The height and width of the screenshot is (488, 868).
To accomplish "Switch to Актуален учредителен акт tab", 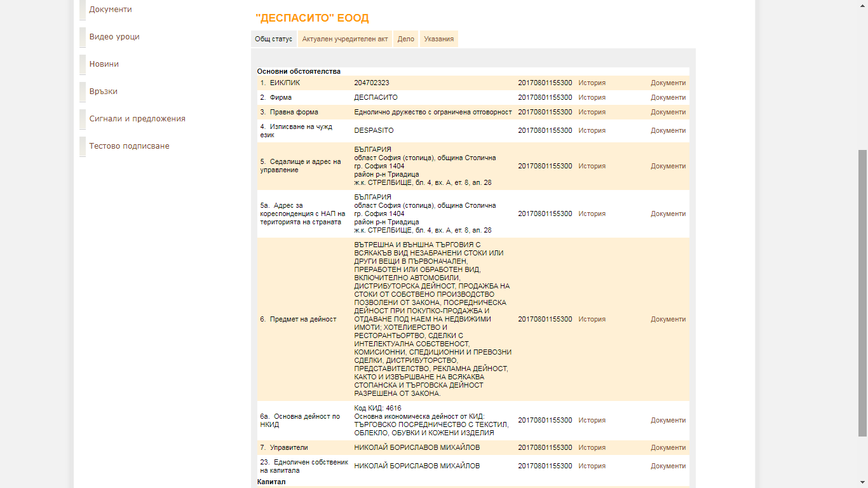I will (344, 39).
